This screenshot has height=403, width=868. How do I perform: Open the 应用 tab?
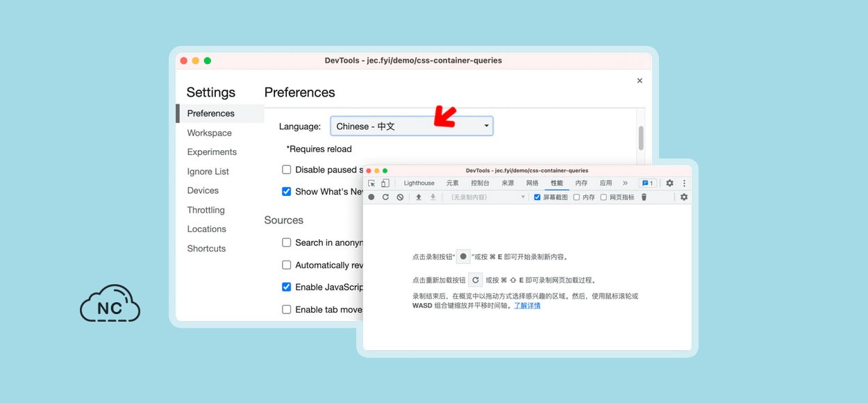(606, 183)
